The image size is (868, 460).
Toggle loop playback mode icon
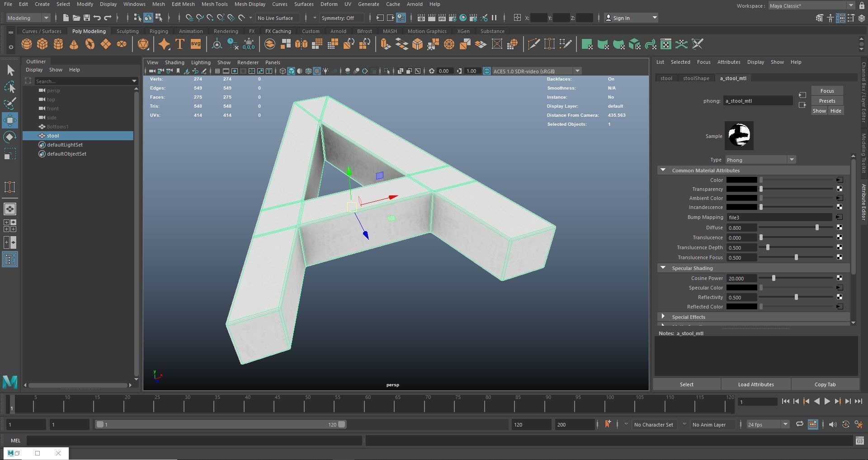pyautogui.click(x=799, y=424)
